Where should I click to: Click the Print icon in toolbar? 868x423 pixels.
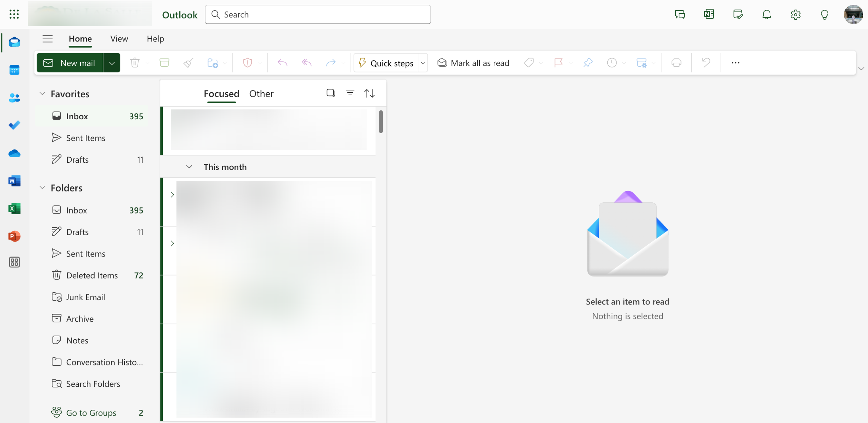coord(676,63)
